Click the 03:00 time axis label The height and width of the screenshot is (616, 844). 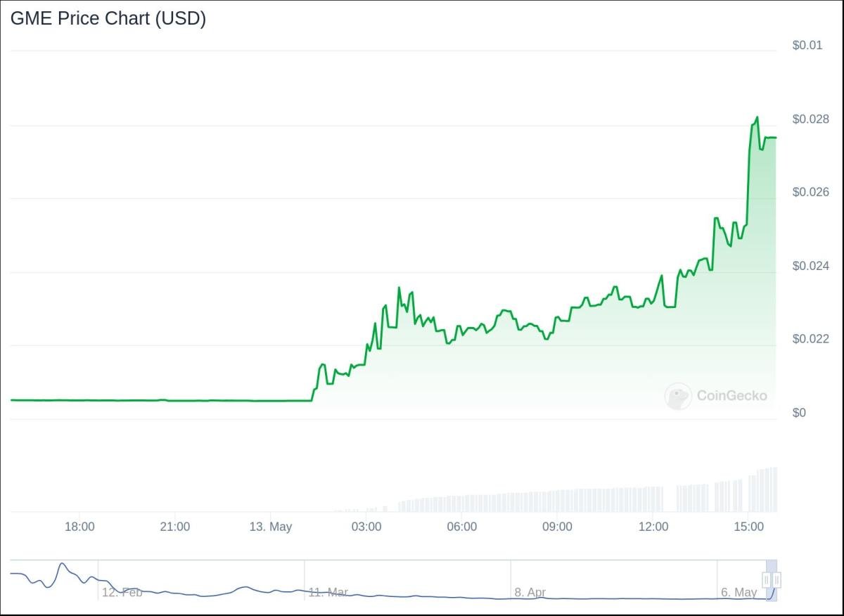[366, 527]
